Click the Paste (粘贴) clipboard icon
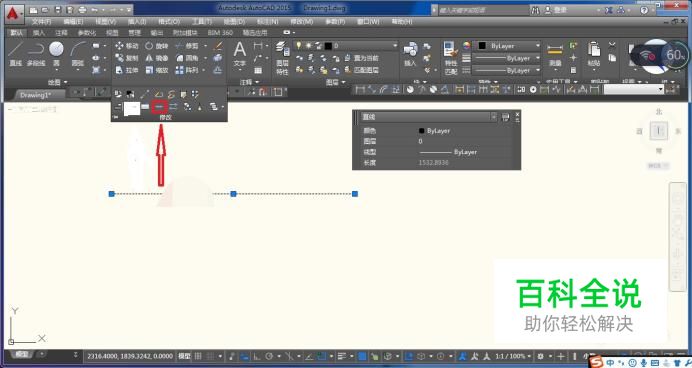The image size is (692, 368). click(594, 54)
